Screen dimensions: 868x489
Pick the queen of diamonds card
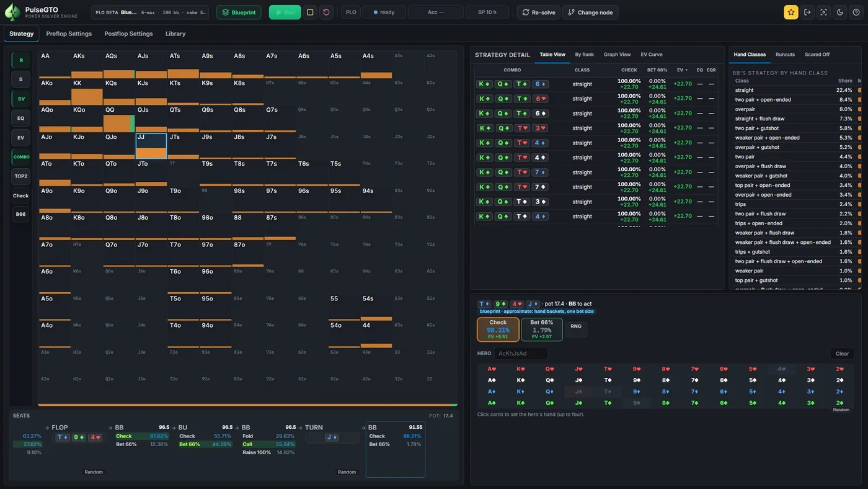tap(550, 392)
